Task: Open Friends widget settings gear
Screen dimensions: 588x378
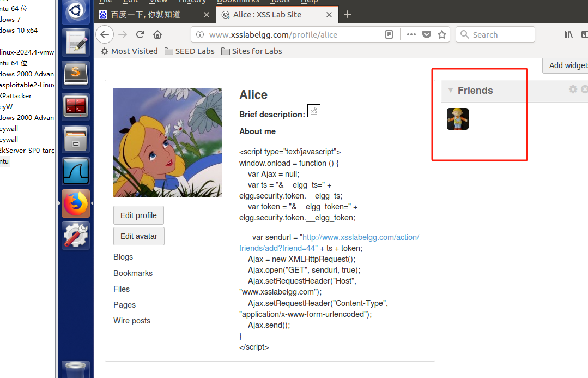Action: point(573,89)
